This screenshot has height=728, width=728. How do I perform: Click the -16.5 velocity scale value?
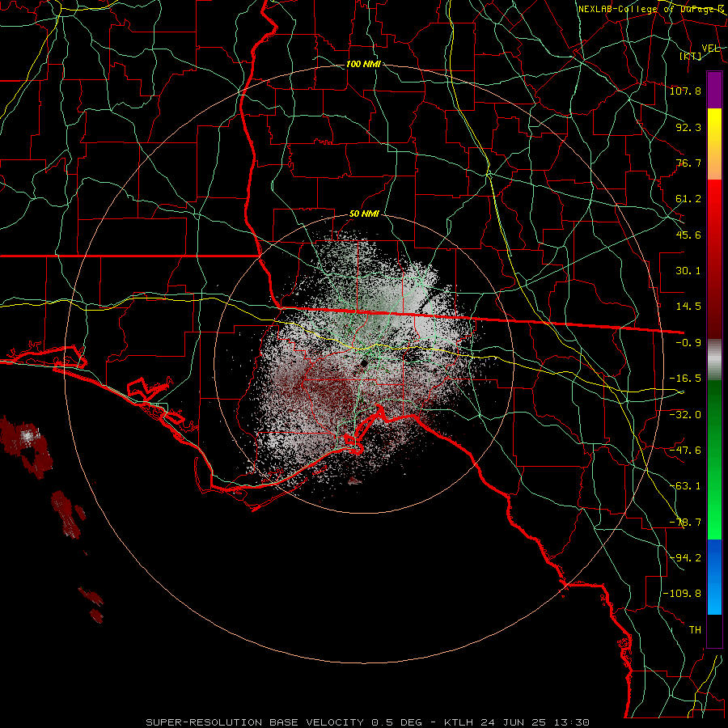coord(685,379)
